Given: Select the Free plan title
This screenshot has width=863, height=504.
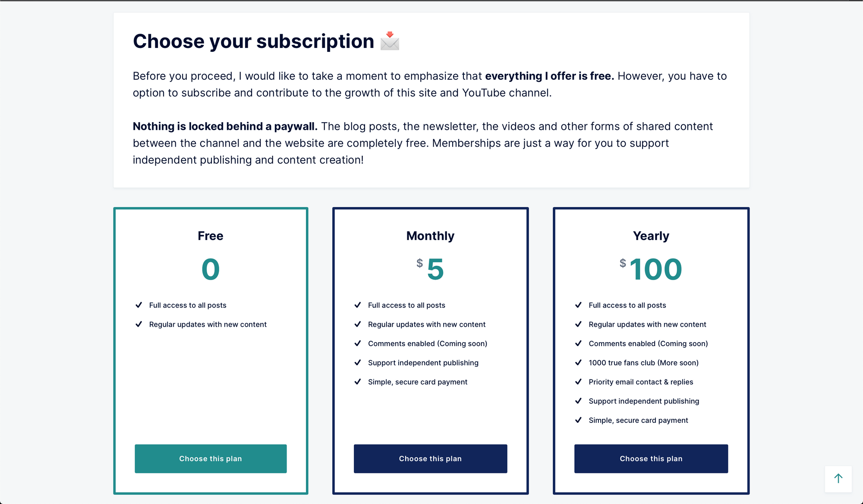Looking at the screenshot, I should (211, 236).
